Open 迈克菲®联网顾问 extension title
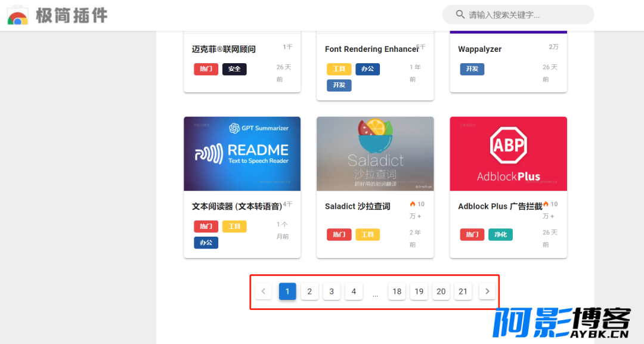644x344 pixels. coord(224,49)
